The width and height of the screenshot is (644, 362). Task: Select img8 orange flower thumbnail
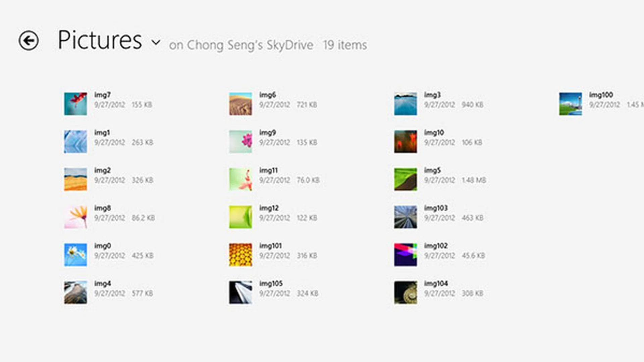(75, 217)
